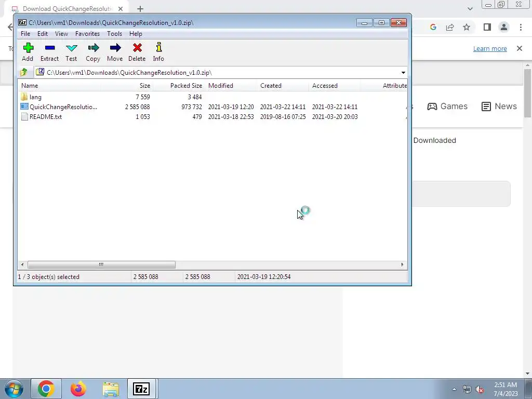Bookmark this page with star icon in Chrome
Image resolution: width=532 pixels, height=399 pixels.
[467, 27]
